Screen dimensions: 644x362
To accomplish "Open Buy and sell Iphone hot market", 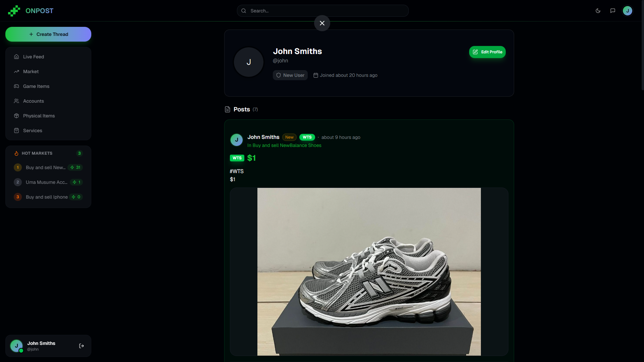I will pyautogui.click(x=48, y=197).
